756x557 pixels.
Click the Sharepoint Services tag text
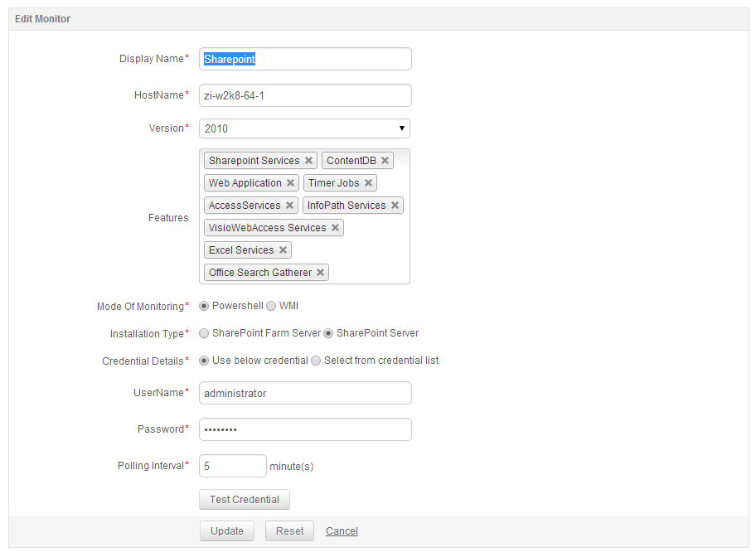click(x=254, y=161)
